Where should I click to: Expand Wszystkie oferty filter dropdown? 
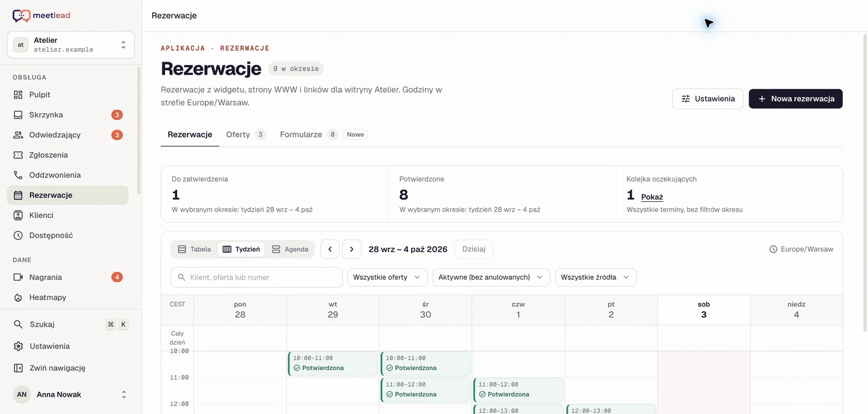tap(387, 277)
